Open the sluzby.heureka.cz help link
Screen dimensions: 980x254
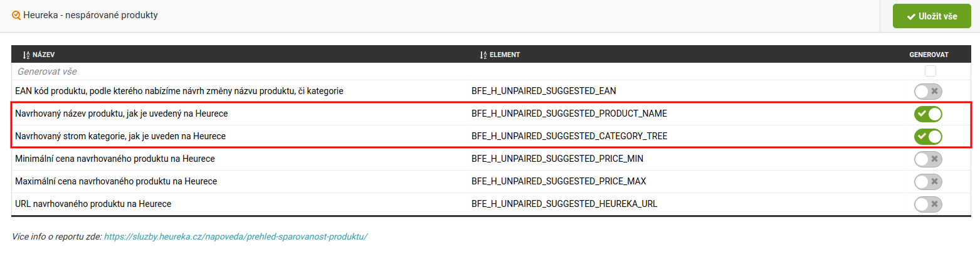(235, 236)
